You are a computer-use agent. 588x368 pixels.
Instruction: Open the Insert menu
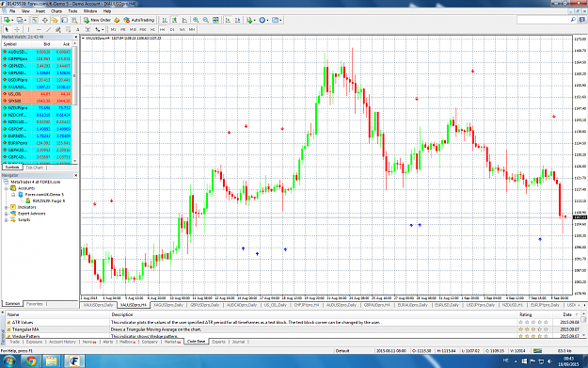(x=40, y=11)
